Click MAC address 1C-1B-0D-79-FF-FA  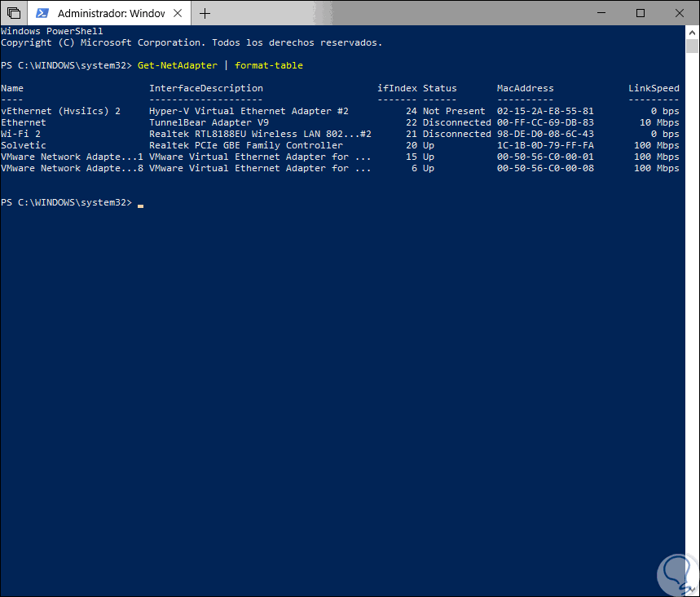point(545,145)
